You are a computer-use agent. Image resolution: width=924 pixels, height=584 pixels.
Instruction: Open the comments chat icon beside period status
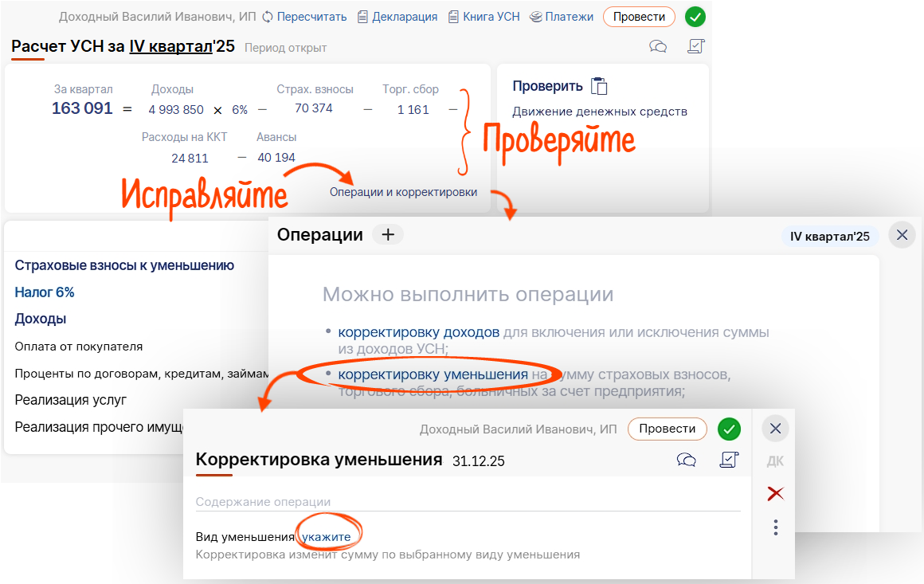tap(658, 46)
